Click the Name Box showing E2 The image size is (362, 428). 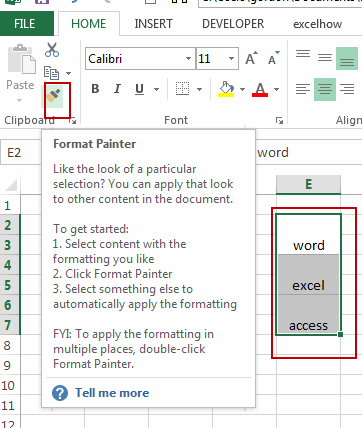(x=21, y=153)
